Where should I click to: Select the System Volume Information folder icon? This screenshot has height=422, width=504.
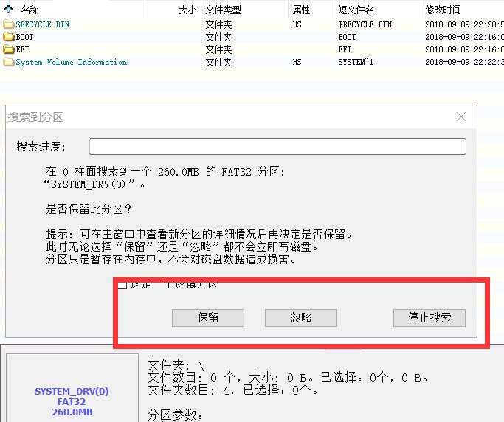[9, 62]
